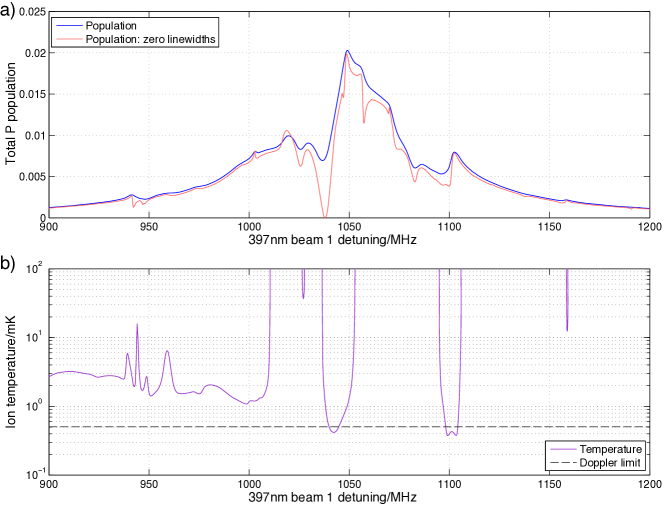
Task: Click y-axis tick '0.015' in plot a
Action: point(32,94)
